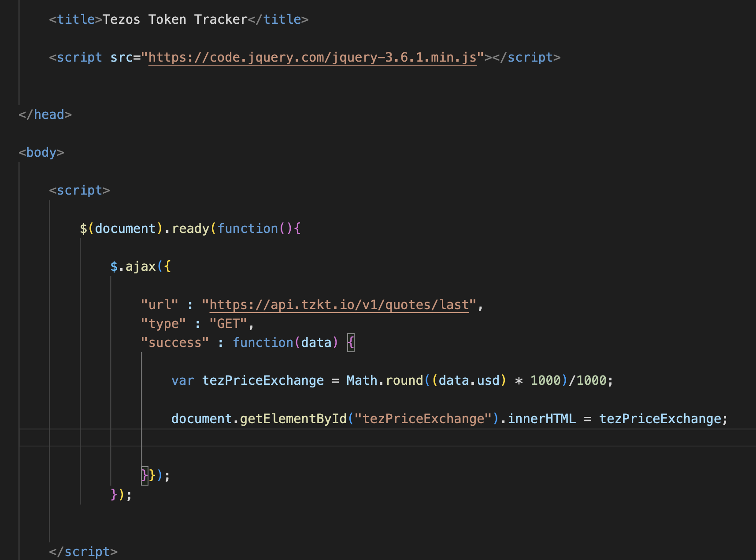Click the "url" property key
This screenshot has width=756, height=560.
(x=159, y=305)
